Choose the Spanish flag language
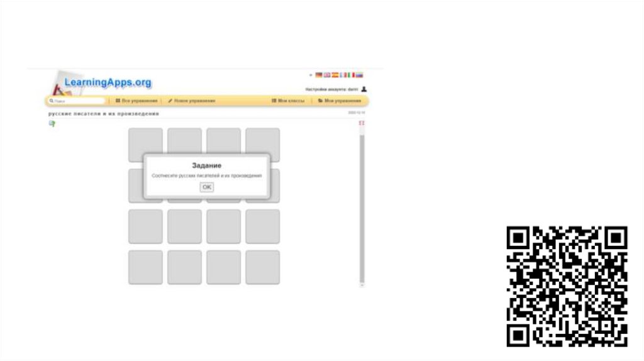This screenshot has height=361, width=644. pos(335,75)
